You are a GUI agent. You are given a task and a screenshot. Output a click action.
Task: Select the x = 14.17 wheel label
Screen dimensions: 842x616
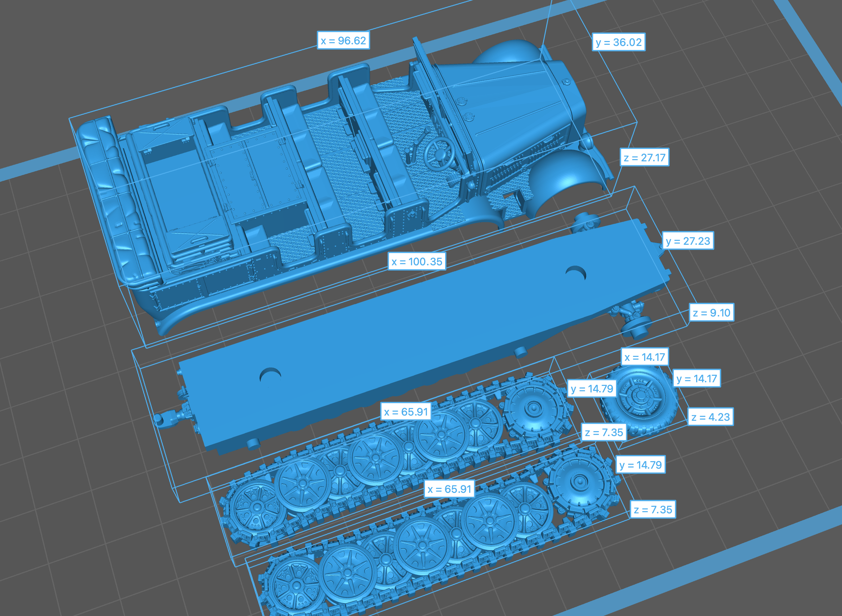pyautogui.click(x=645, y=357)
